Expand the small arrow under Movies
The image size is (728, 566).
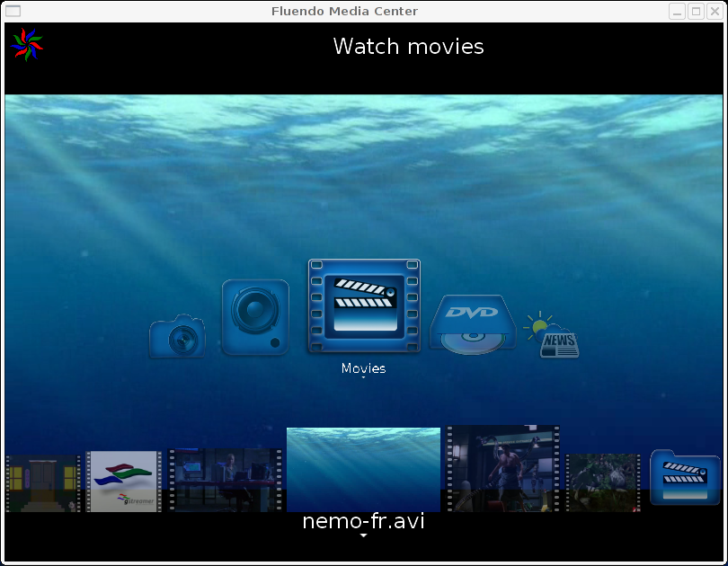[363, 377]
